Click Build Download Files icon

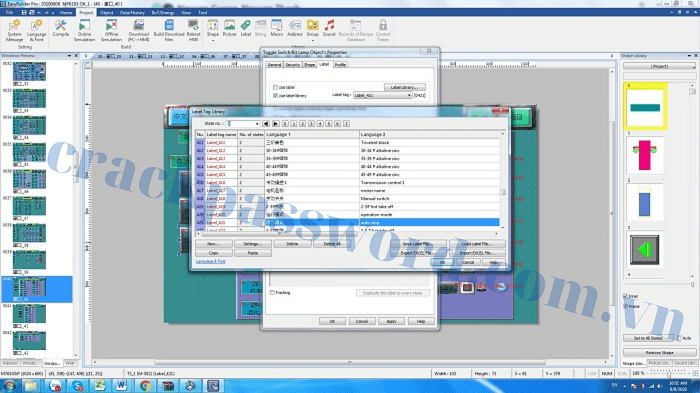click(x=169, y=30)
